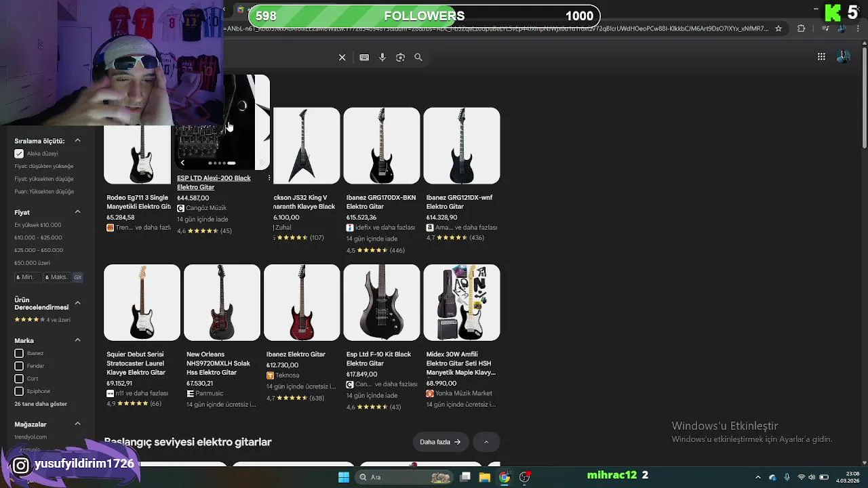This screenshot has height=488, width=868.
Task: Collapse the Ürün Derecelendirmesi section
Action: (77, 303)
